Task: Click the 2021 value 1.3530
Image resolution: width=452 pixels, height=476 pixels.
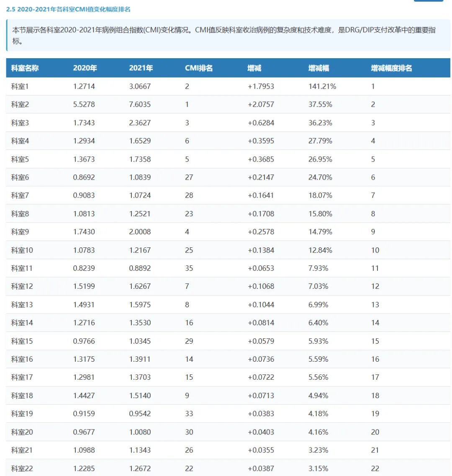Action: point(140,323)
